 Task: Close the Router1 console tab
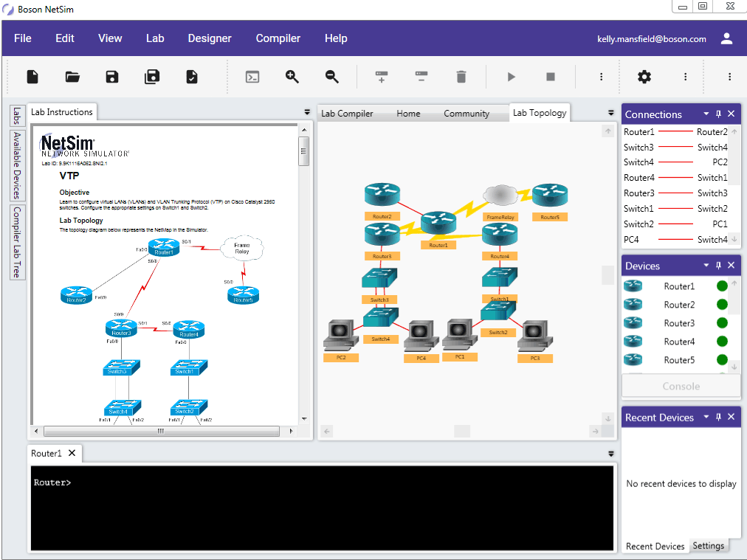(x=72, y=453)
